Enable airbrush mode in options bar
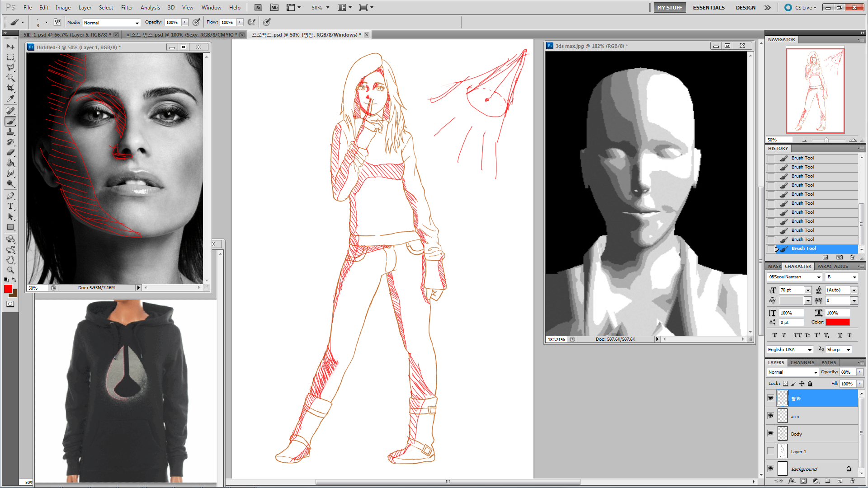The width and height of the screenshot is (868, 488). [x=252, y=22]
